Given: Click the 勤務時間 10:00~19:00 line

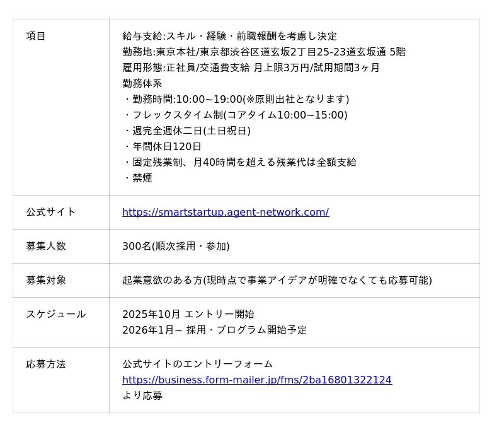Looking at the screenshot, I should (x=236, y=100).
